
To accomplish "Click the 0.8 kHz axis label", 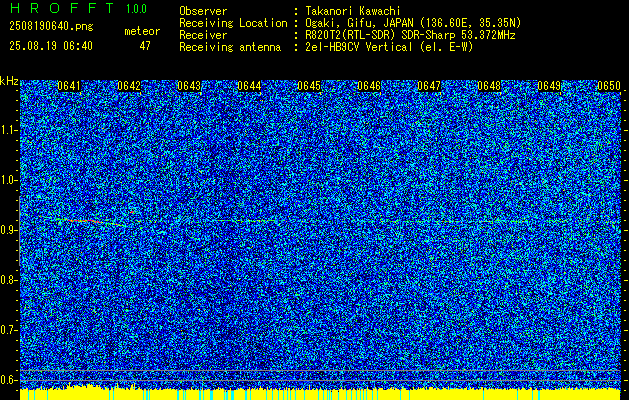I will 8,280.
